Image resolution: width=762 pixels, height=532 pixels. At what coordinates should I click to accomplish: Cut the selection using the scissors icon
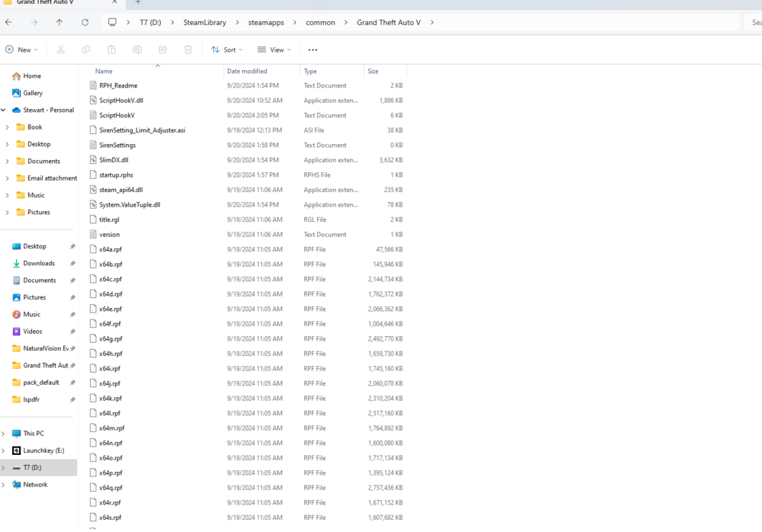click(59, 49)
